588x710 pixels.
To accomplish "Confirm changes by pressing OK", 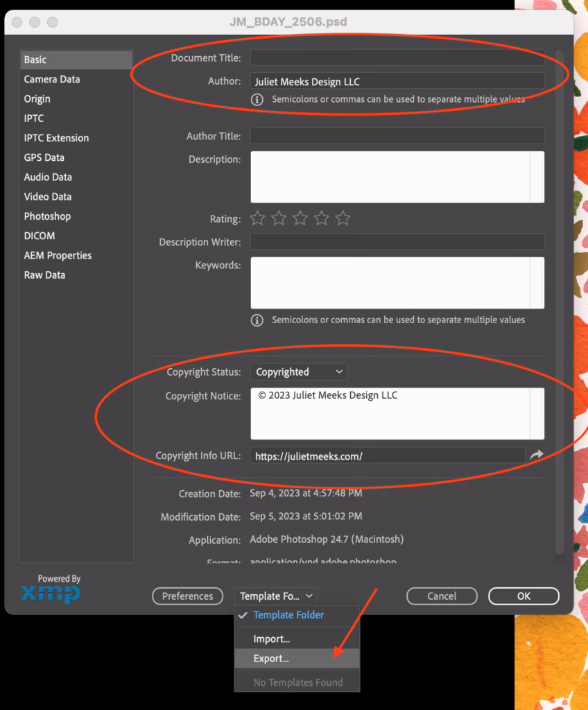I will click(524, 596).
